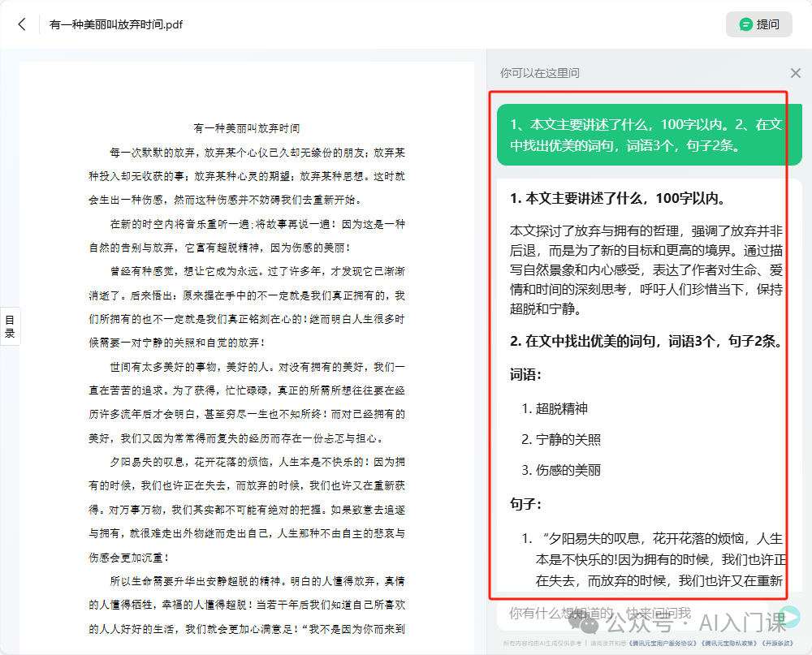
Task: Select the list item 伤感的美丽
Action: tap(568, 470)
